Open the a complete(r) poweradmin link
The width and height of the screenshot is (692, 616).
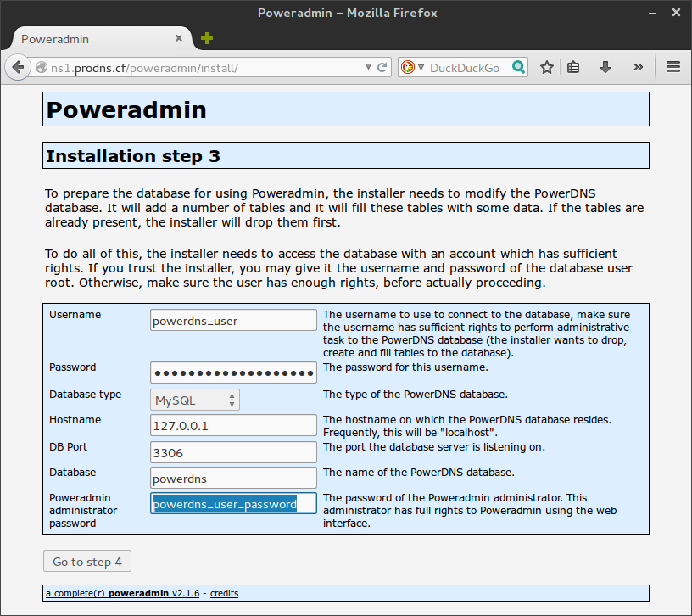pos(123,593)
